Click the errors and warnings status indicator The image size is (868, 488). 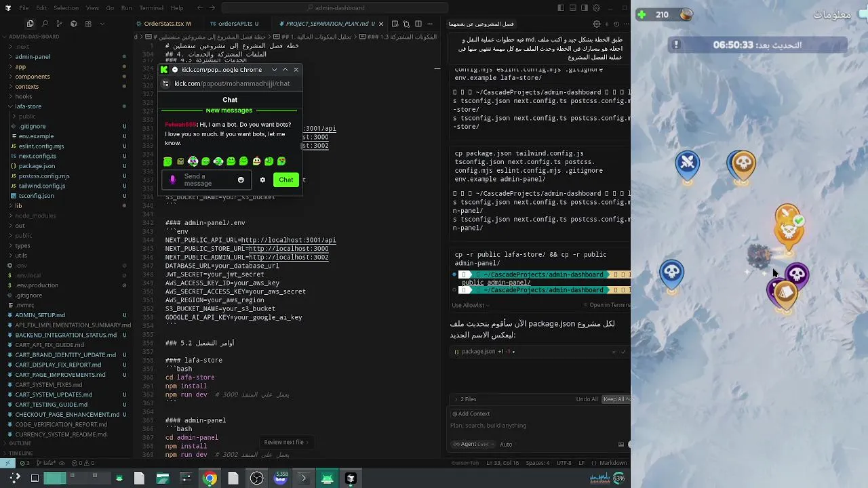81,463
